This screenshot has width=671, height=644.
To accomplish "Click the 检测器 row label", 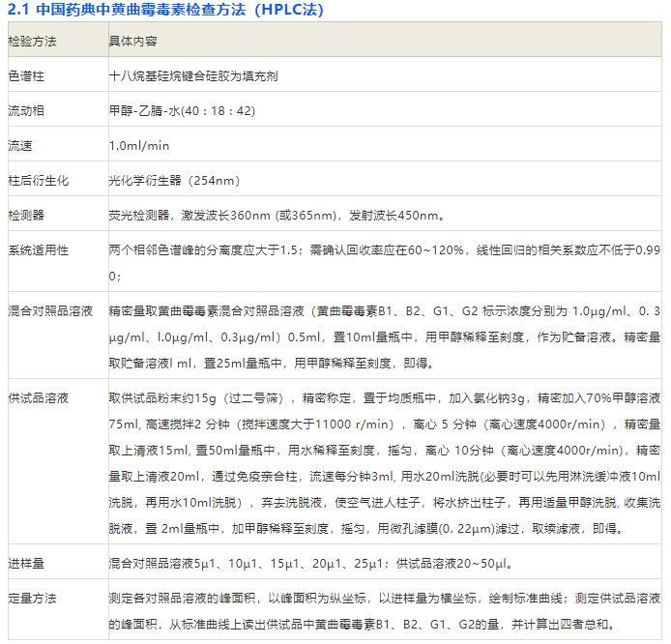I will [27, 215].
